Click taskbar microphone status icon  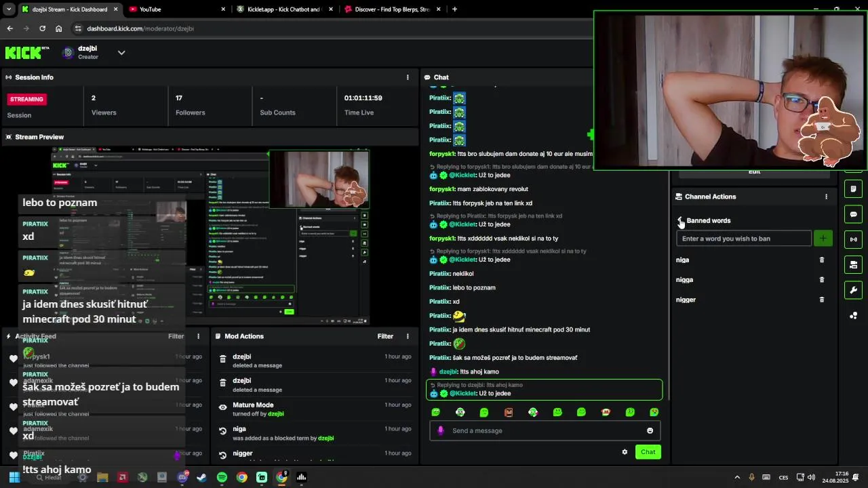tap(751, 477)
